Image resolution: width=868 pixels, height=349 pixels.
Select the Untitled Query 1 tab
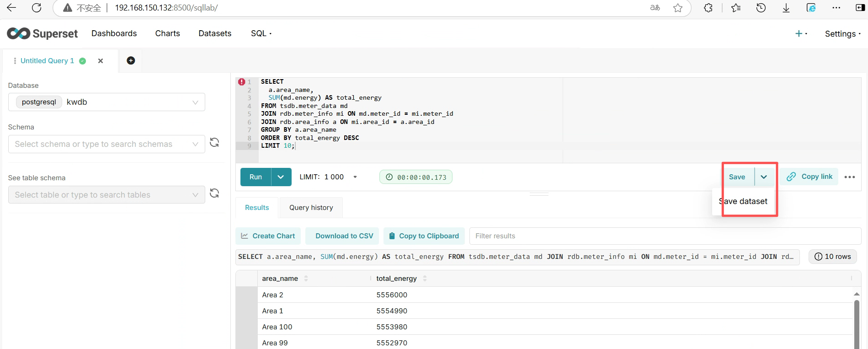tap(47, 61)
